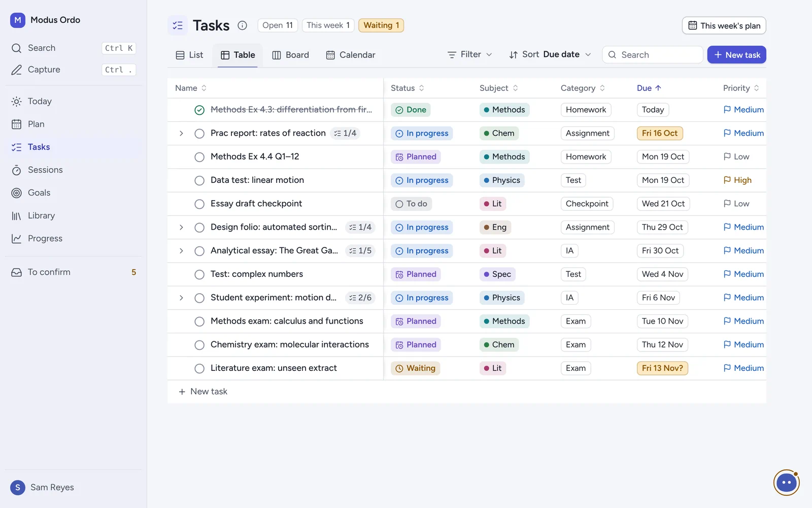The height and width of the screenshot is (508, 812).
Task: Open Capture from the sidebar
Action: (74, 70)
